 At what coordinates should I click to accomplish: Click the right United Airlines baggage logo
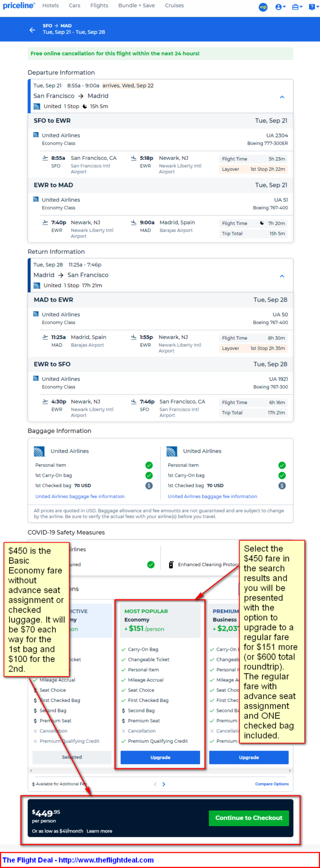point(172,451)
